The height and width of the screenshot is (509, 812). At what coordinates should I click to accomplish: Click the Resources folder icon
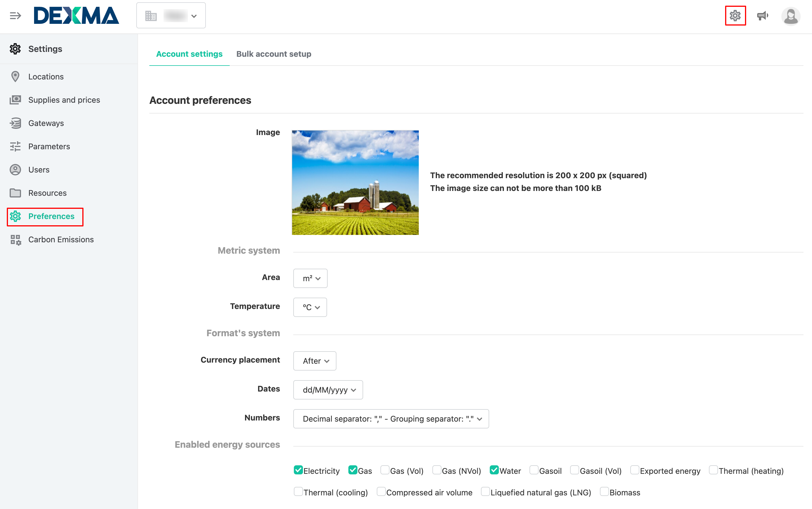pos(15,193)
